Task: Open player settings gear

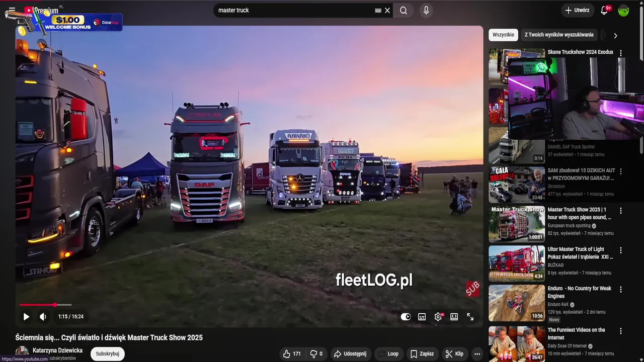Action: click(438, 317)
